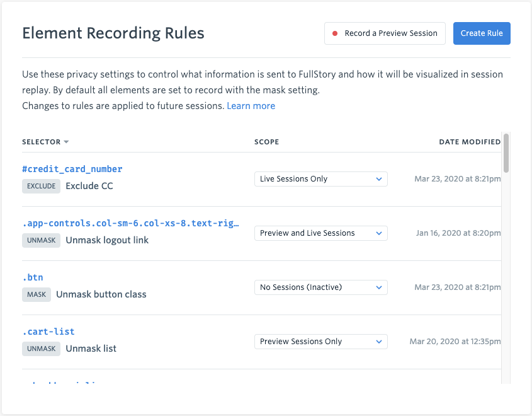Screen dimensions: 532x416
Task: Open the No Sessions (Inactive) dropdown
Action: (x=321, y=287)
